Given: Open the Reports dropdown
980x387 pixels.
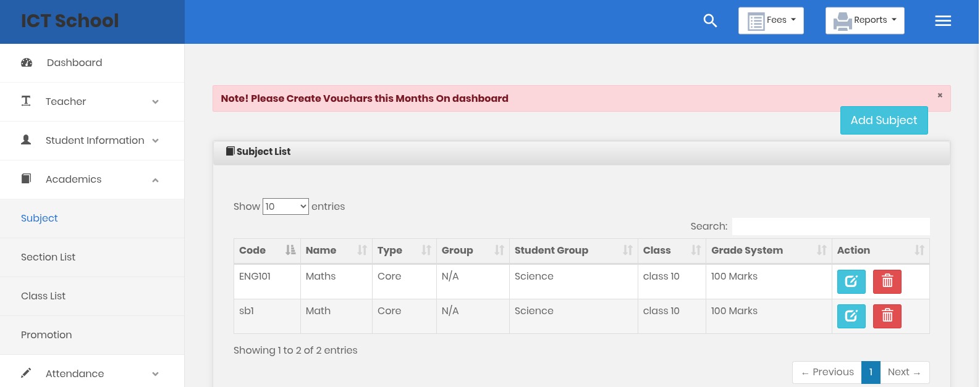Looking at the screenshot, I should (864, 20).
